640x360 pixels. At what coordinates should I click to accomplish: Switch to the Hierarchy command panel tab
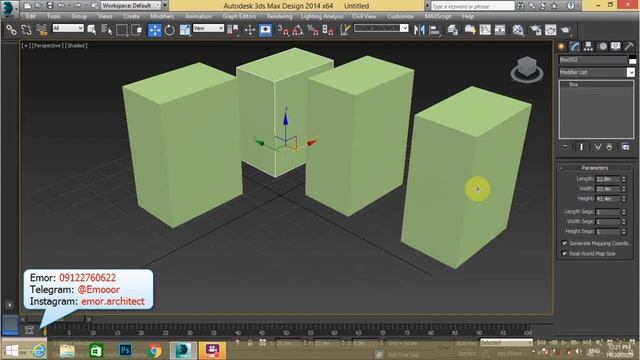pyautogui.click(x=588, y=46)
